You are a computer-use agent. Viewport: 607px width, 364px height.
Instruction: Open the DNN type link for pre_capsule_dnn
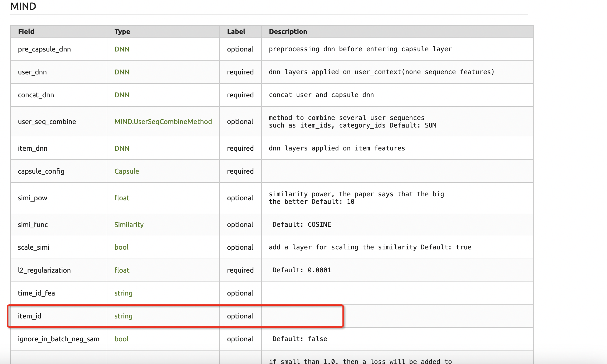click(x=122, y=49)
